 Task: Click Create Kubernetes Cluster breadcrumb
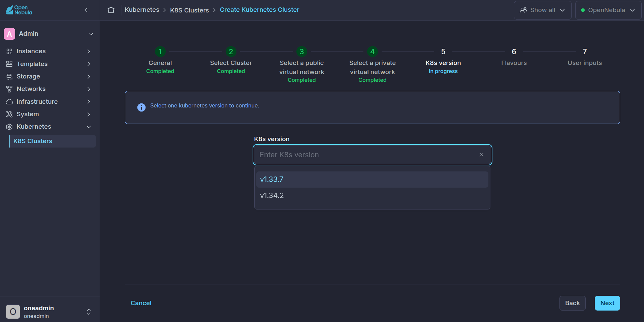259,10
